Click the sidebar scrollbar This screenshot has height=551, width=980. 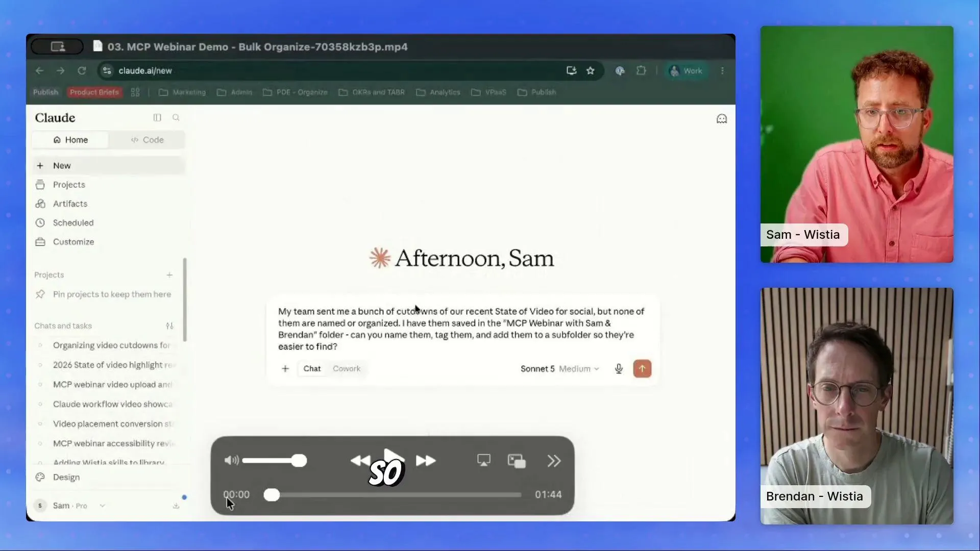(185, 299)
